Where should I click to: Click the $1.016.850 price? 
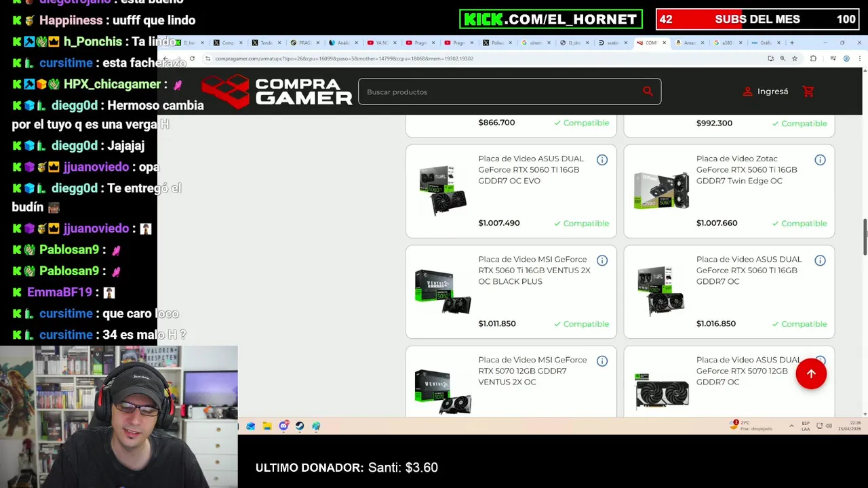[x=716, y=323]
